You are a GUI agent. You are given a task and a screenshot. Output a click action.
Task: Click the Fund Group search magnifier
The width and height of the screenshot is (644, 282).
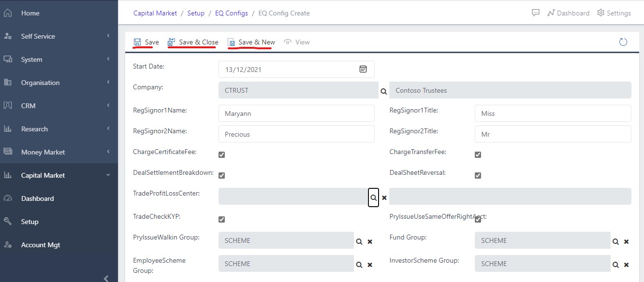[x=615, y=240]
